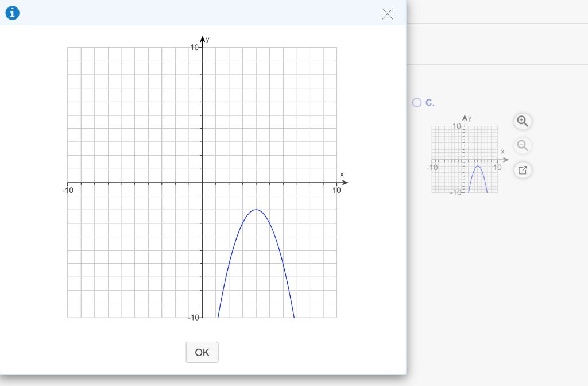Select answer choice C radio button
Image resolution: width=588 pixels, height=386 pixels.
pyautogui.click(x=416, y=102)
